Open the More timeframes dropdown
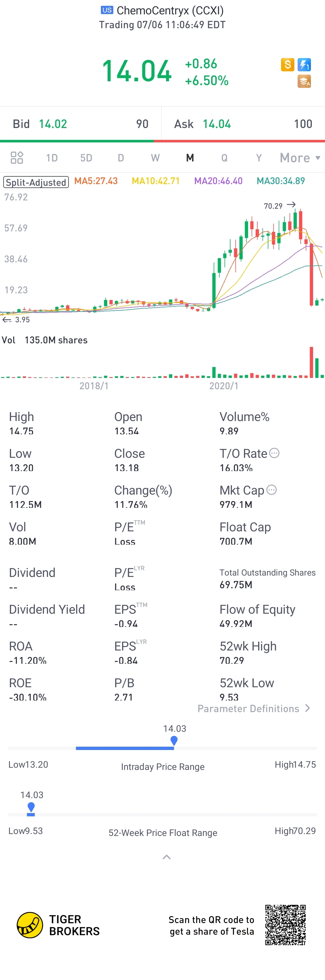This screenshot has width=325, height=980. (x=300, y=158)
